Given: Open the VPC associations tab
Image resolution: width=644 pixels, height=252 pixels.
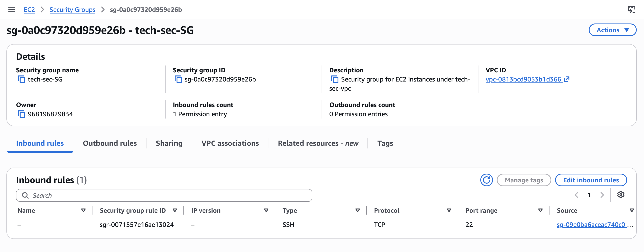Looking at the screenshot, I should (230, 143).
